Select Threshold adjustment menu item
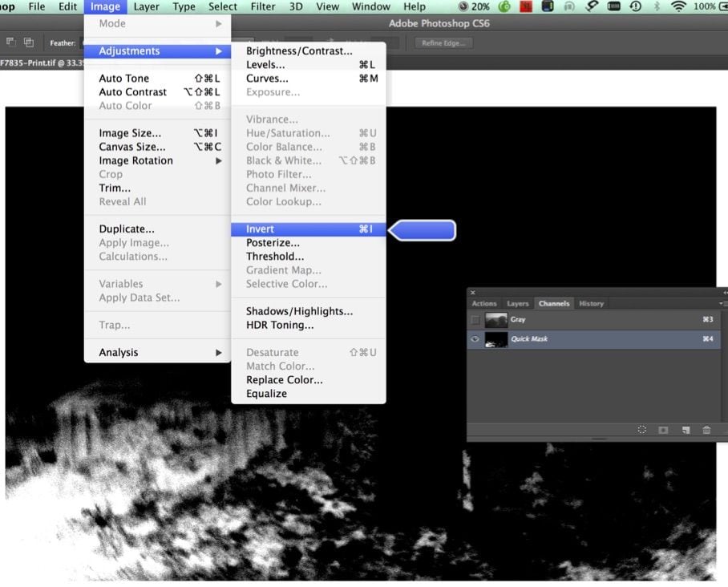The height and width of the screenshot is (587, 728). (x=275, y=257)
